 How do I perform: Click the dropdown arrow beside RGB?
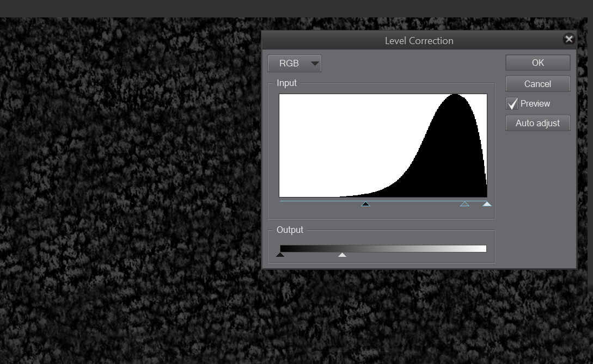(314, 63)
